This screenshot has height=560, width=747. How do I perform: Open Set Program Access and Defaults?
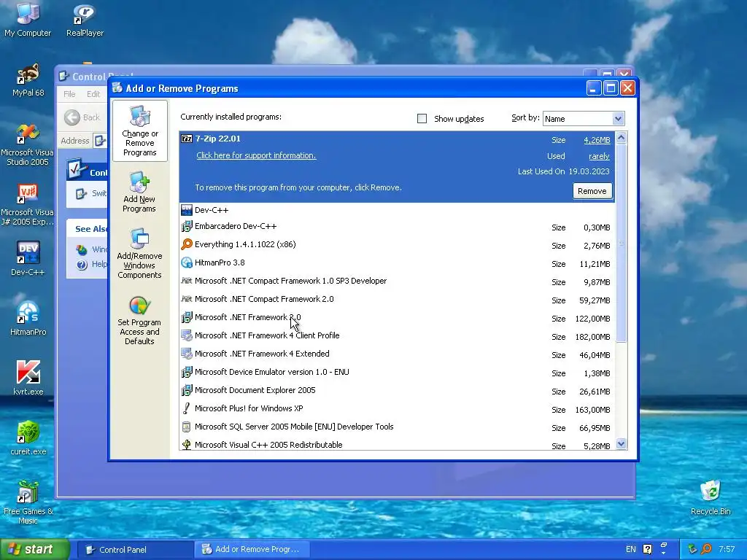[x=139, y=321]
